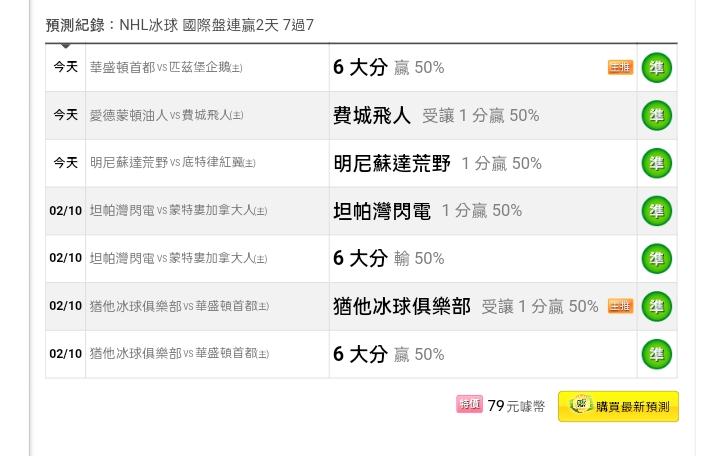Click the orange 主推 badge in the 華盛頓首都 vs 匹茲堡企鵝 row
The width and height of the screenshot is (720, 456).
click(620, 67)
